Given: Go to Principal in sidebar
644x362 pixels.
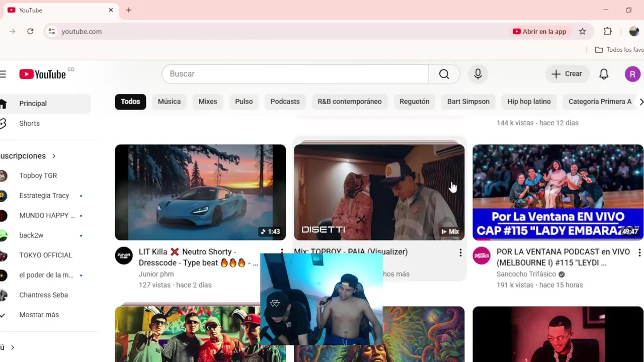Looking at the screenshot, I should (45, 104).
